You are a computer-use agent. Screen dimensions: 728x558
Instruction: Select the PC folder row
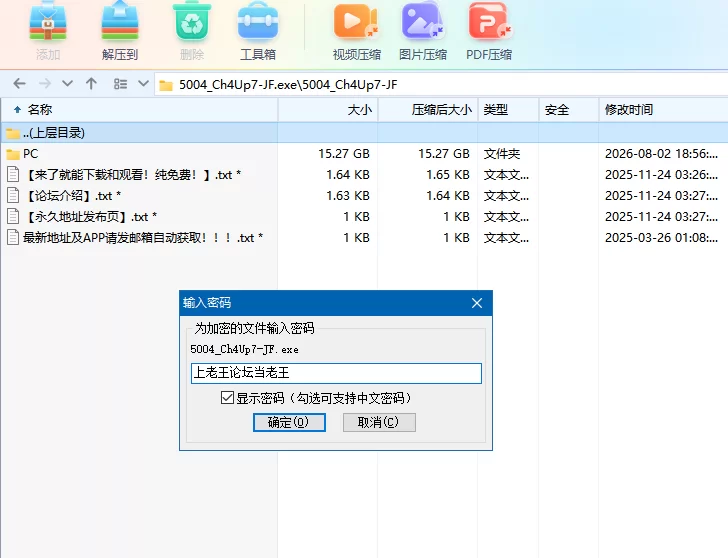(364, 154)
